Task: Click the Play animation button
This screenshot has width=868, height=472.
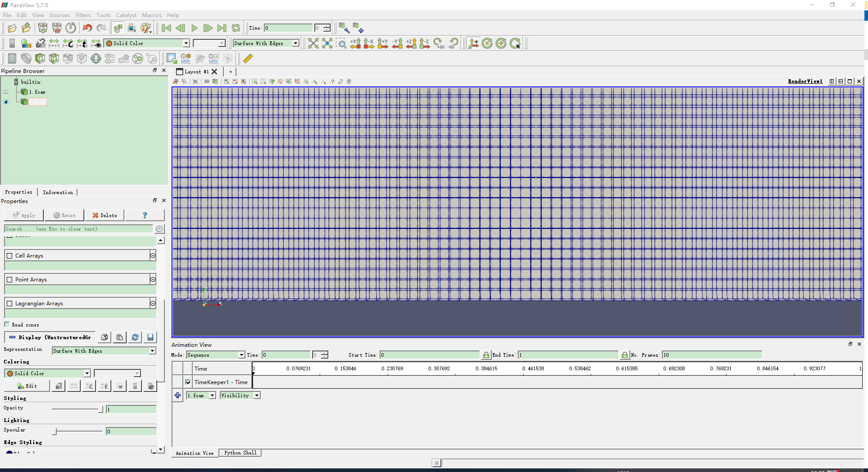Action: click(x=194, y=28)
